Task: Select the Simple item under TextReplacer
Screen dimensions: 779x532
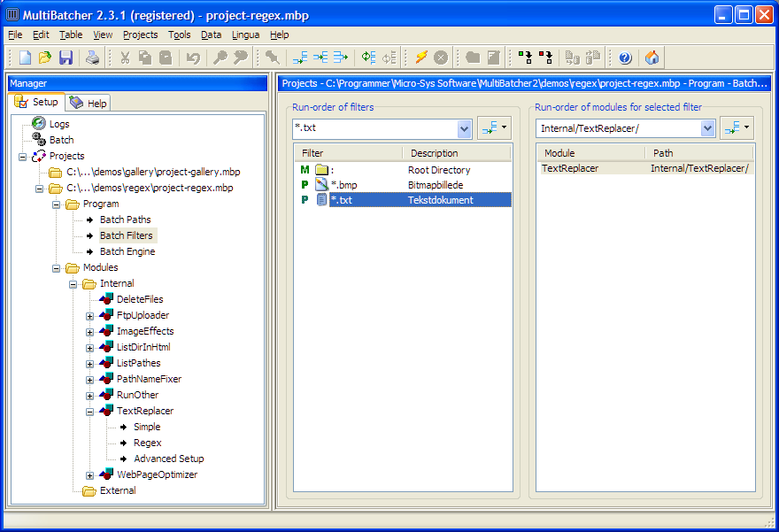Action: point(147,427)
